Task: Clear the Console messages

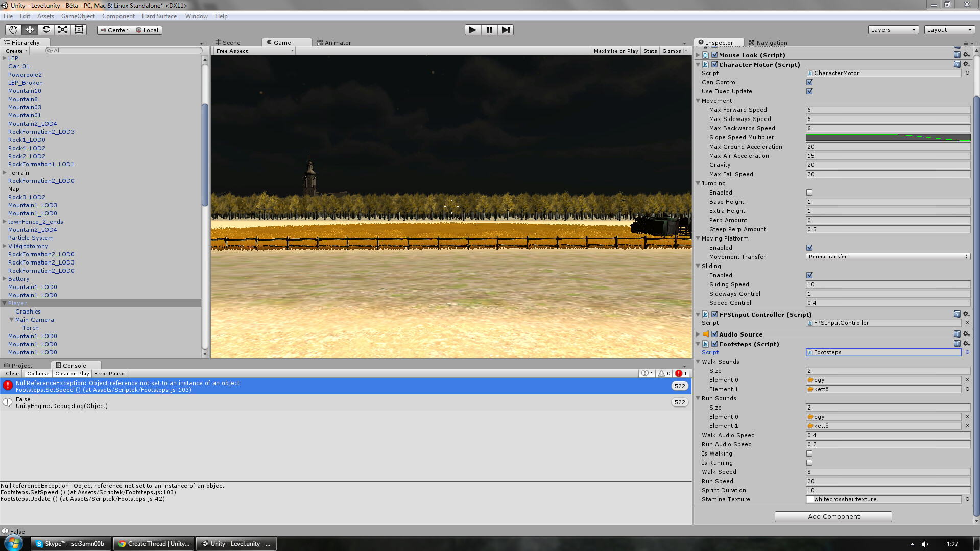Action: tap(13, 373)
